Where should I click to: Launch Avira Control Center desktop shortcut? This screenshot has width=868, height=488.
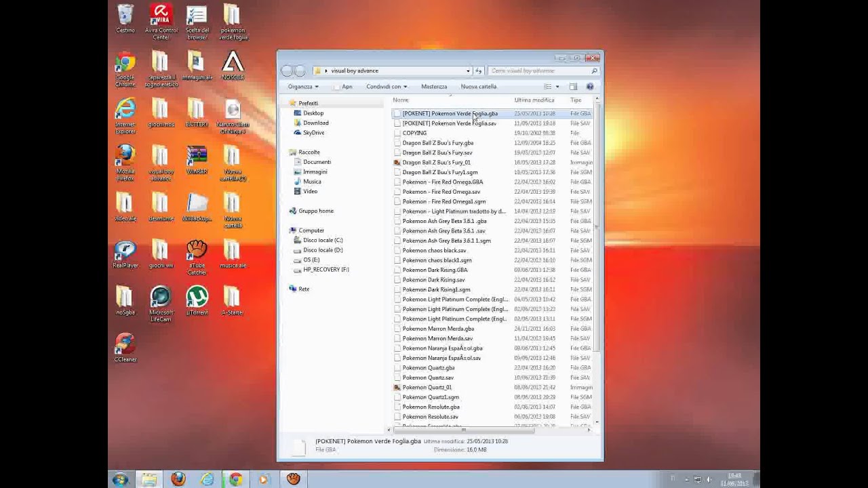[x=161, y=22]
